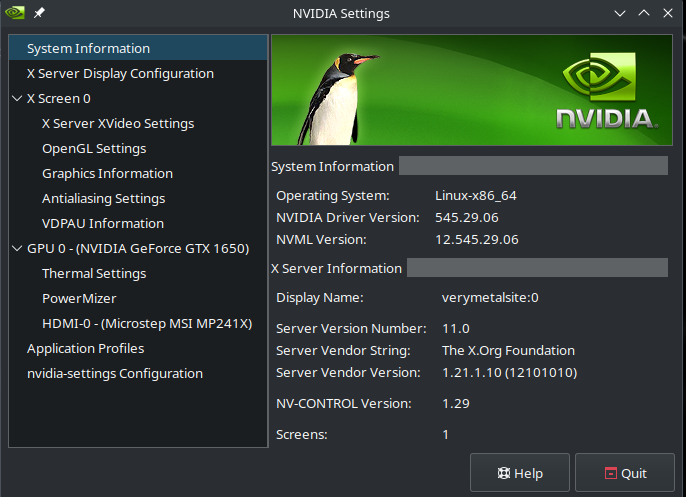The height and width of the screenshot is (497, 686).
Task: Click The X.Org Foundation vendor string
Action: click(x=508, y=350)
